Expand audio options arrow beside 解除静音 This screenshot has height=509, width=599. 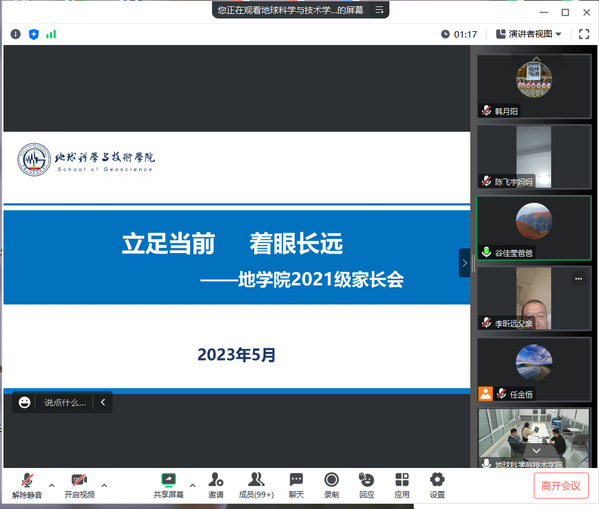click(x=52, y=485)
